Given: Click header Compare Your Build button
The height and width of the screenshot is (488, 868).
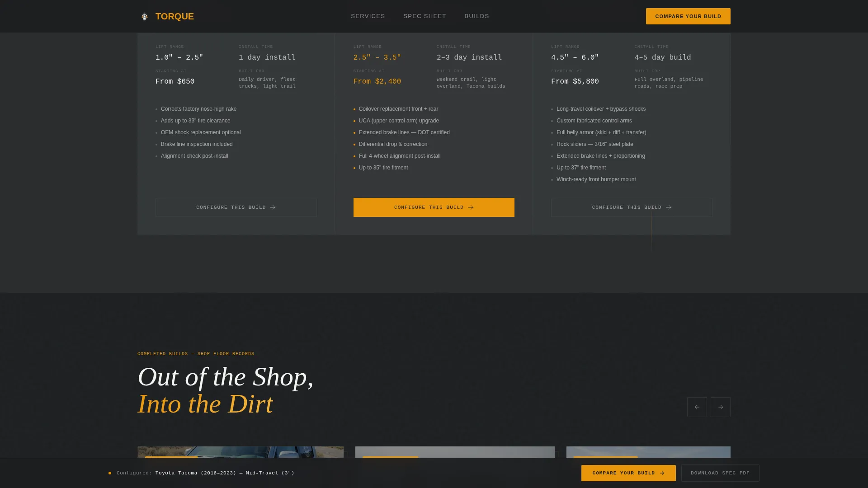Looking at the screenshot, I should tap(688, 16).
